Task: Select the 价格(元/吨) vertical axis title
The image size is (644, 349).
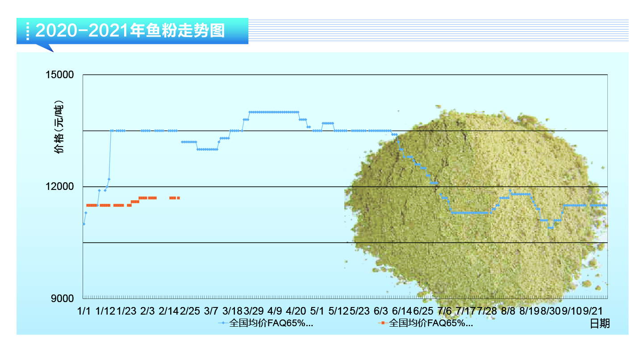Action: click(x=59, y=127)
